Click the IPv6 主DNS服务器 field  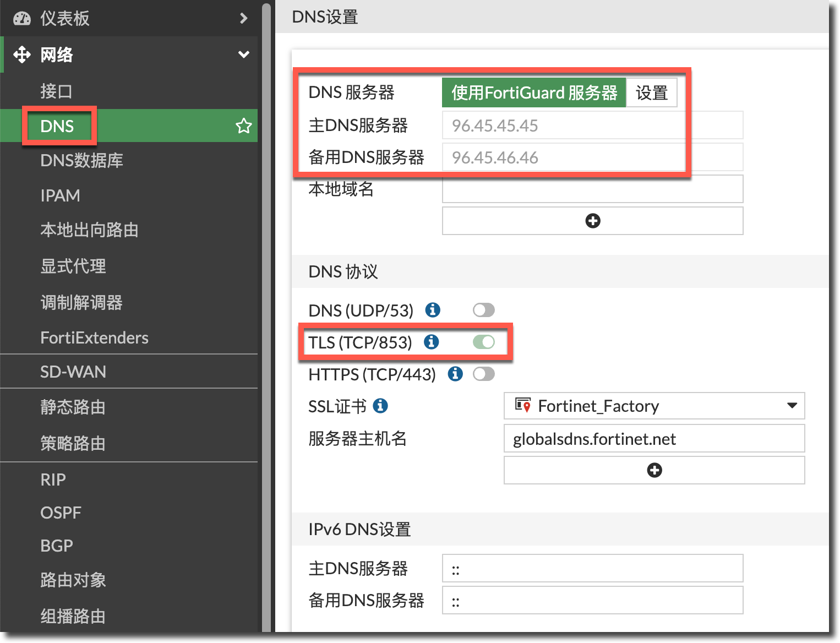[x=593, y=568]
